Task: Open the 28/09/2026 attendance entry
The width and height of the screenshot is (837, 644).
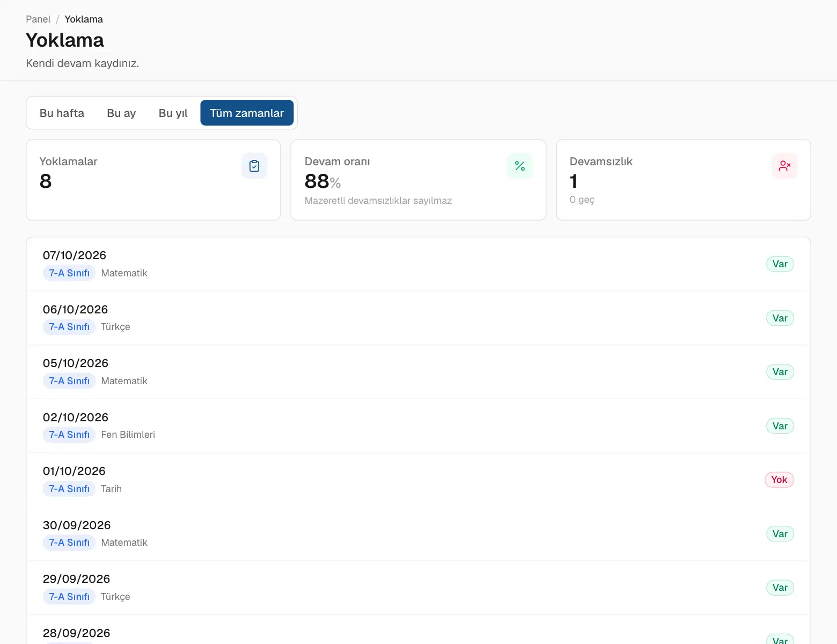Action: pyautogui.click(x=418, y=630)
